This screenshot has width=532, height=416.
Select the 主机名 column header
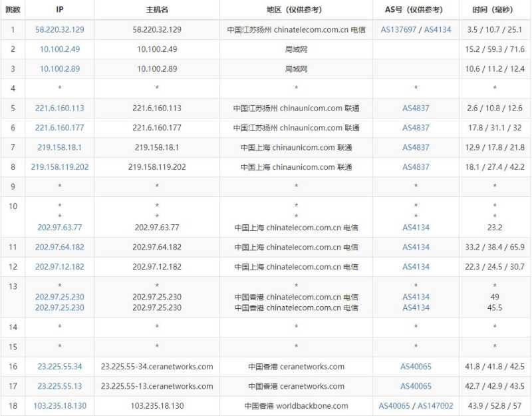pyautogui.click(x=157, y=9)
